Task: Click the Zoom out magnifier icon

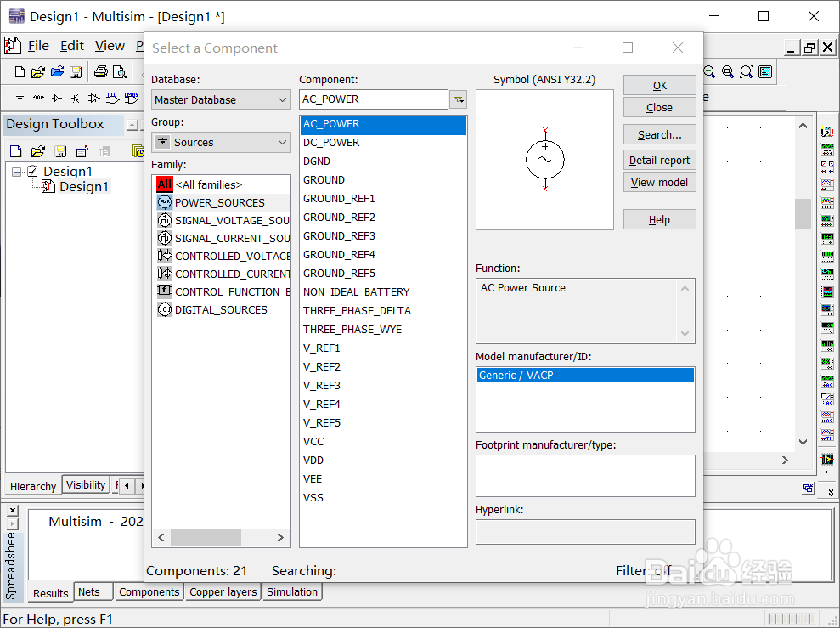Action: (x=709, y=71)
